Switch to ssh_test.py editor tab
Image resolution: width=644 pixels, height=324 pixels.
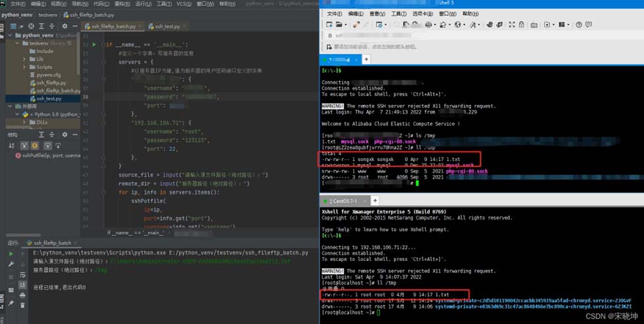(167, 26)
